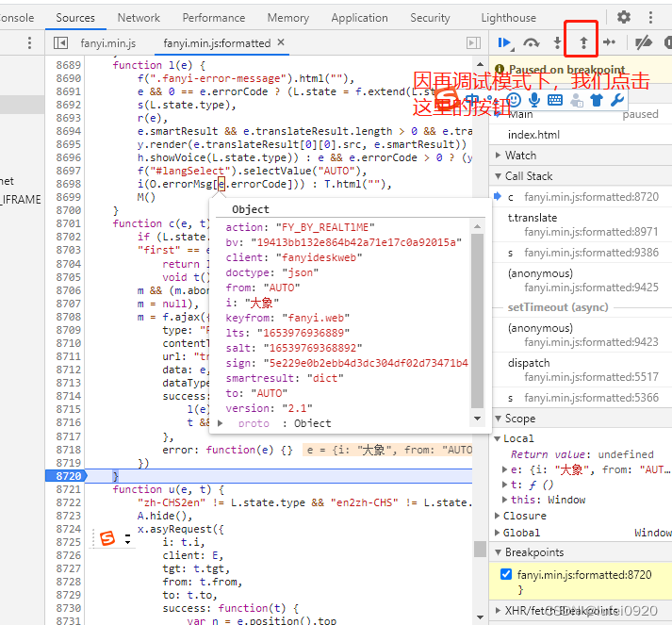Viewport: 672px width, 625px height.
Task: Expand the Closure scope group
Action: click(497, 516)
